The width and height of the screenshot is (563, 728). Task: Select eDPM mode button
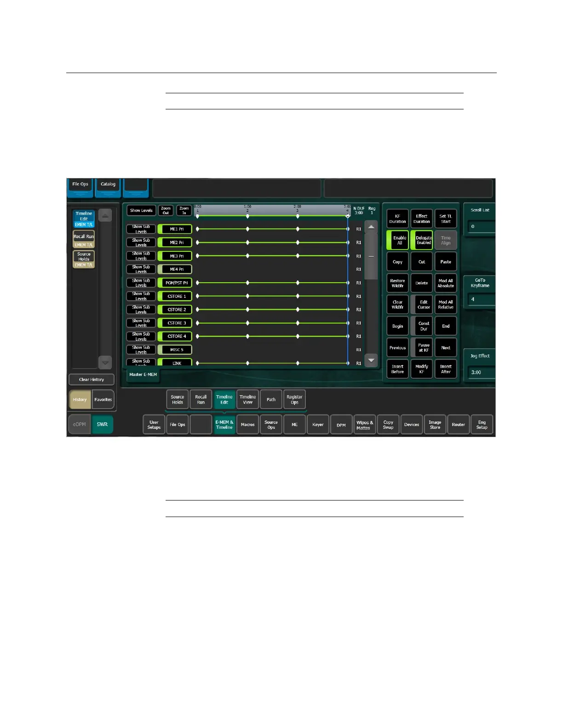tap(80, 424)
